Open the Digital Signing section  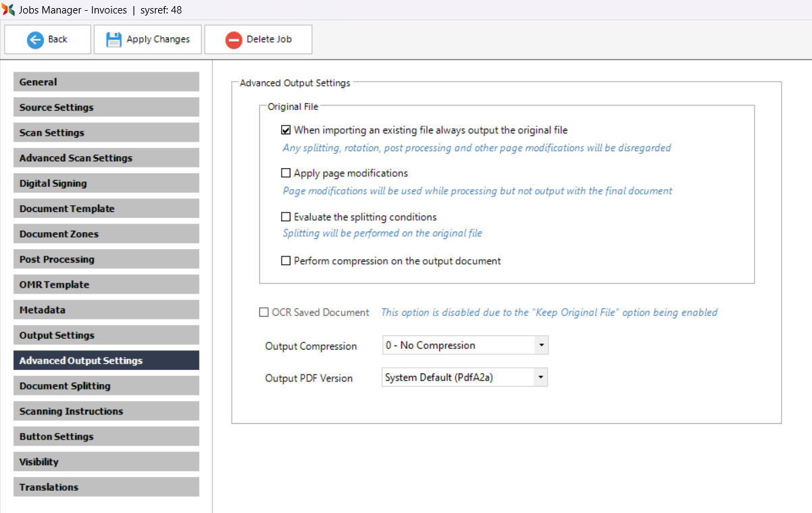tap(106, 184)
